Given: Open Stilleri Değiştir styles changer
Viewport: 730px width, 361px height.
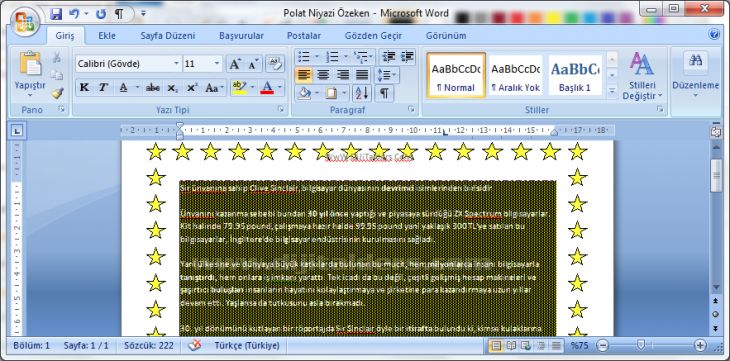Looking at the screenshot, I should [x=642, y=75].
